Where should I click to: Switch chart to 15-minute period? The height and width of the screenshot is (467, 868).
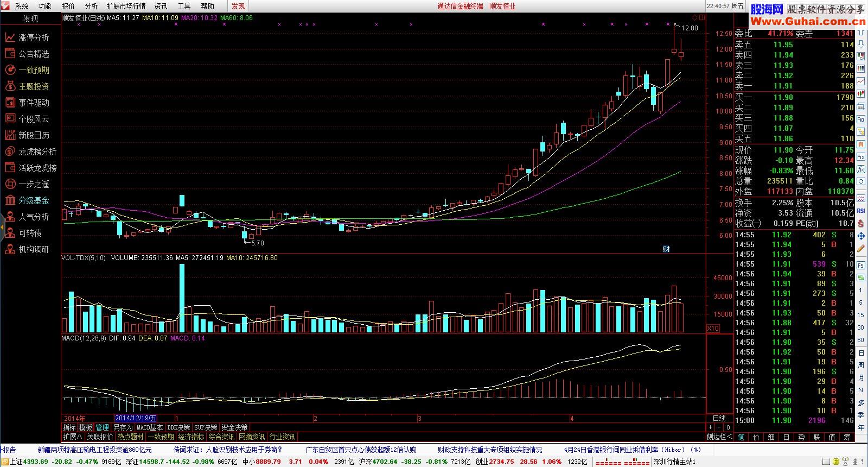[861, 315]
